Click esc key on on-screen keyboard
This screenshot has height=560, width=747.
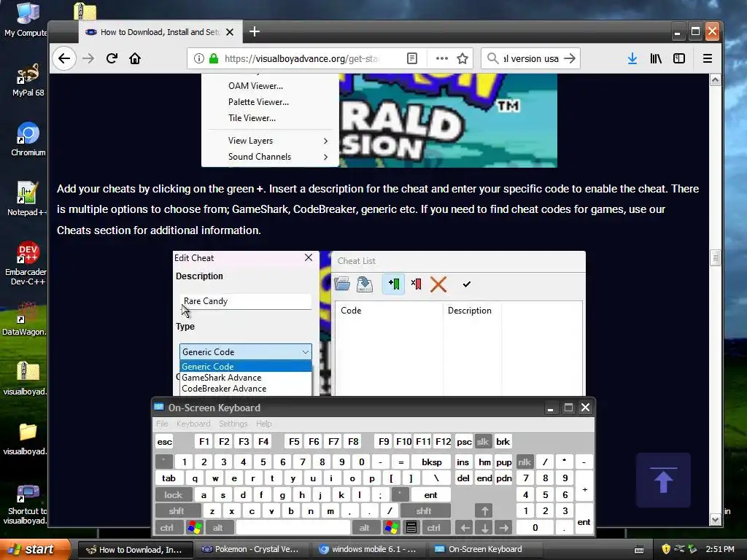(x=164, y=441)
